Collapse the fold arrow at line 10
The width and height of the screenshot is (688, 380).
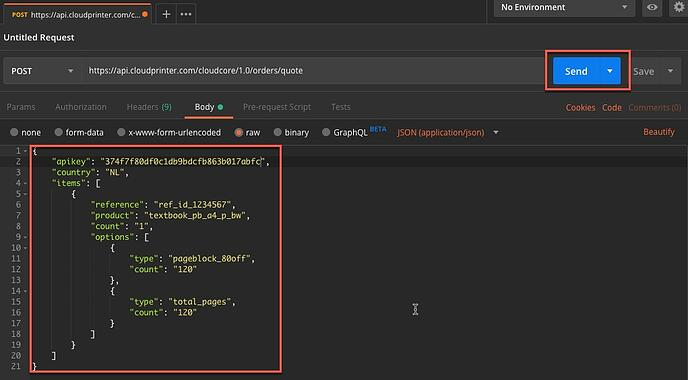(x=25, y=248)
